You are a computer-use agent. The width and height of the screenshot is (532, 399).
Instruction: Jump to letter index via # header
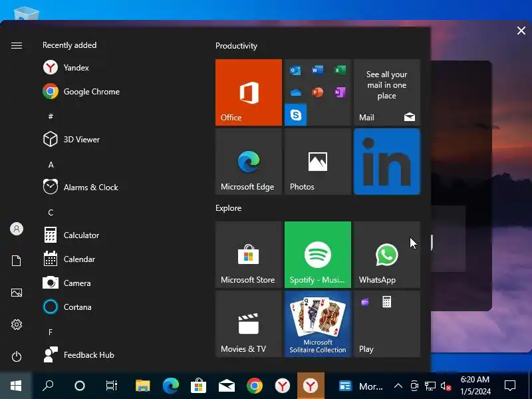pos(51,116)
